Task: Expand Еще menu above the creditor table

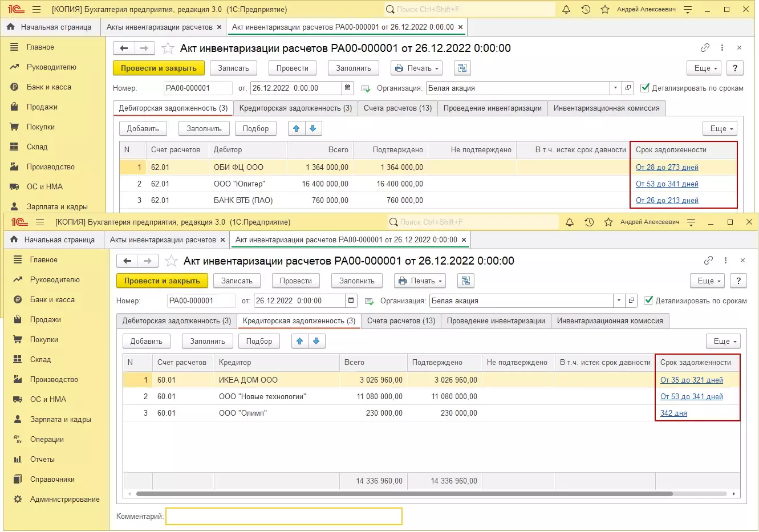Action: [x=723, y=342]
